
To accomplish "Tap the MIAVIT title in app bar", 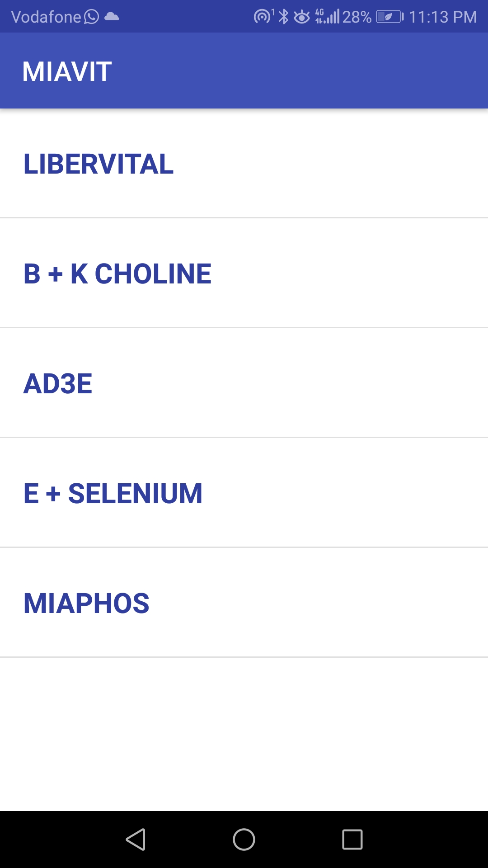I will 67,71.
